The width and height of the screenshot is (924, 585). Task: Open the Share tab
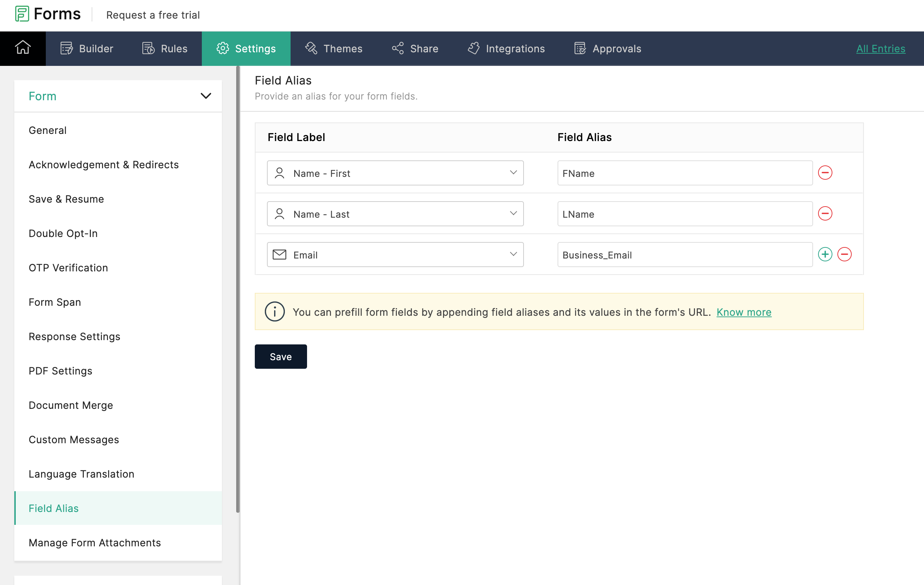415,49
